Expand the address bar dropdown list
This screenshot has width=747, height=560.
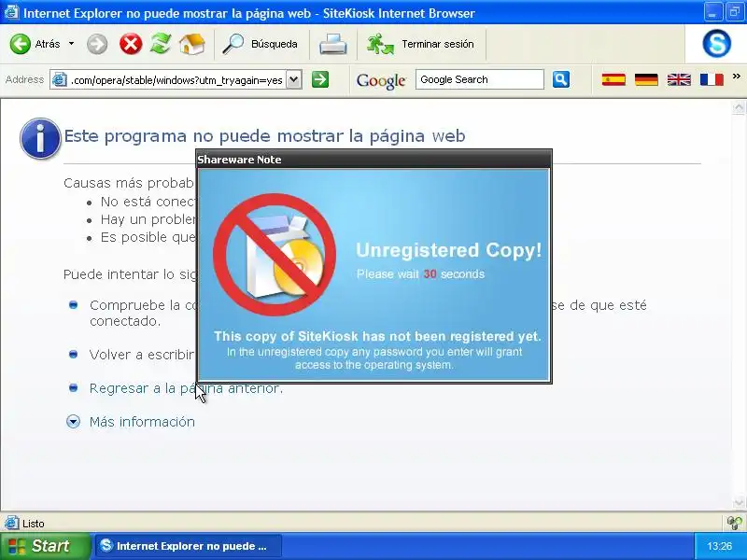click(x=294, y=79)
